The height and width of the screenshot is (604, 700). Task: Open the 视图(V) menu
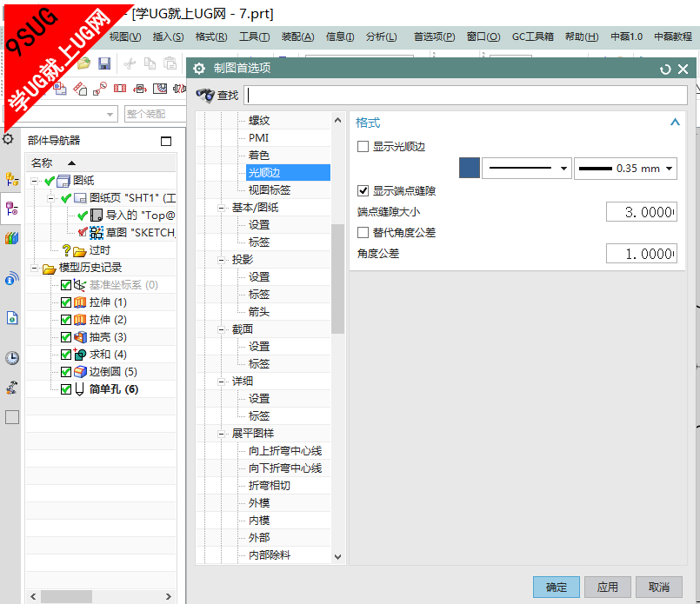click(125, 37)
